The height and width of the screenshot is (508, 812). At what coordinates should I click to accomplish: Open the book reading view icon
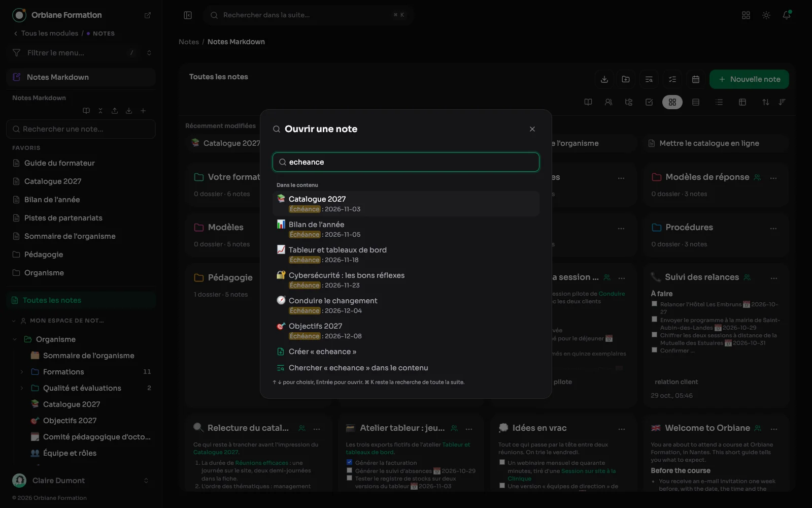(588, 102)
